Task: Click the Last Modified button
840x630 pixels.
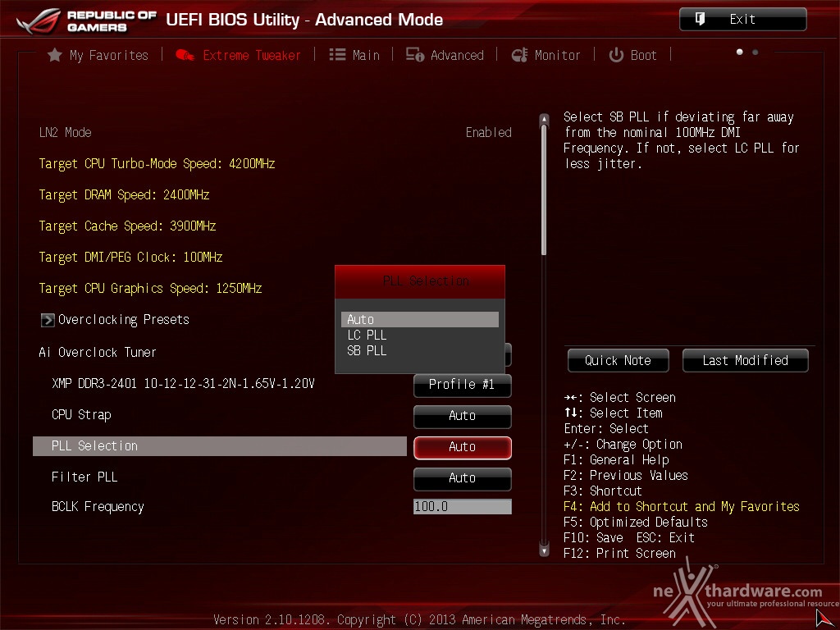Action: click(745, 361)
